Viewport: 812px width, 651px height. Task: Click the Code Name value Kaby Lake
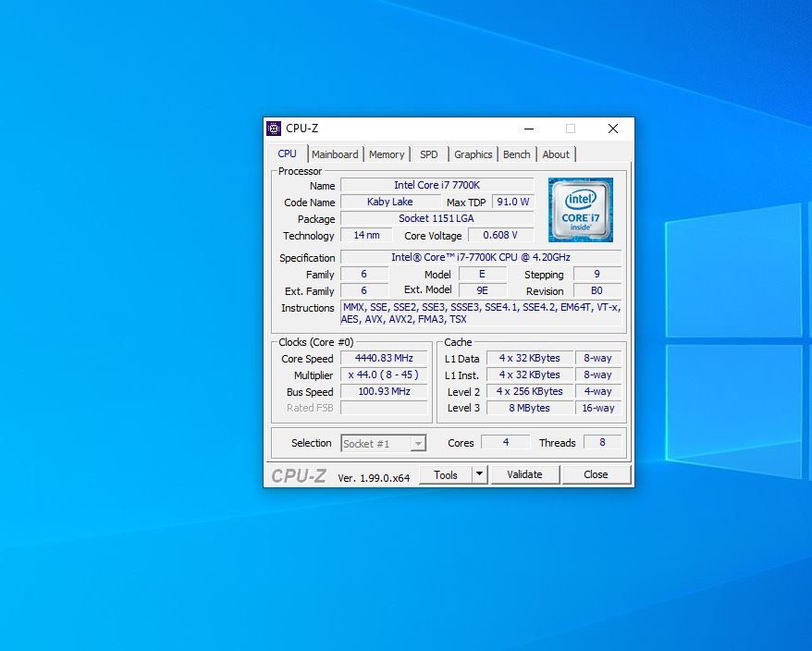(390, 202)
